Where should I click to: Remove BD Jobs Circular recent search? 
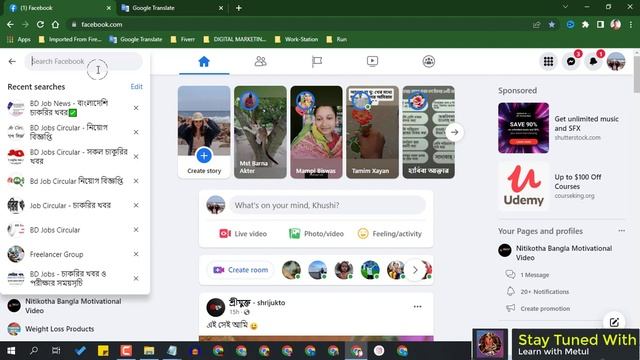(136, 230)
